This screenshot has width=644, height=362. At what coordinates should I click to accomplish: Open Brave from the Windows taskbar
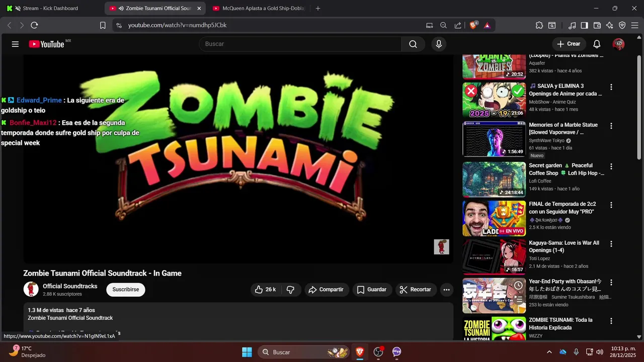pyautogui.click(x=359, y=352)
